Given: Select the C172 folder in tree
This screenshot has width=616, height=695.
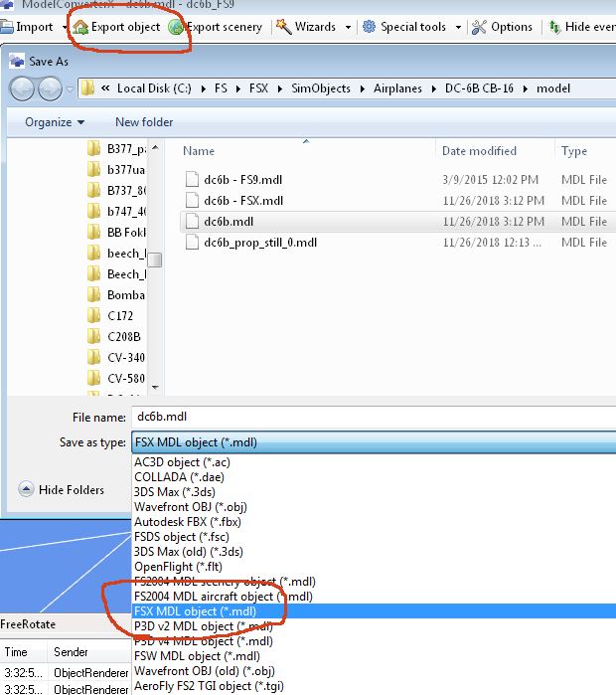Looking at the screenshot, I should [x=110, y=315].
